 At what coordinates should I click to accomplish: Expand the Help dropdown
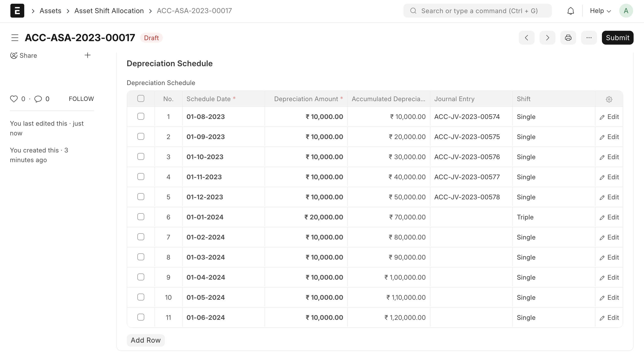600,11
